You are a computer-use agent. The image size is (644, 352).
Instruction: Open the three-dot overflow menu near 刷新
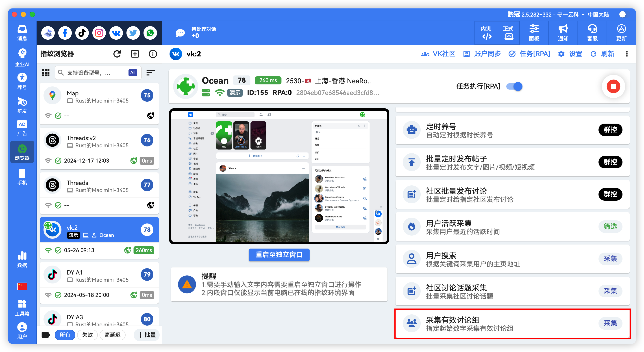tap(627, 54)
